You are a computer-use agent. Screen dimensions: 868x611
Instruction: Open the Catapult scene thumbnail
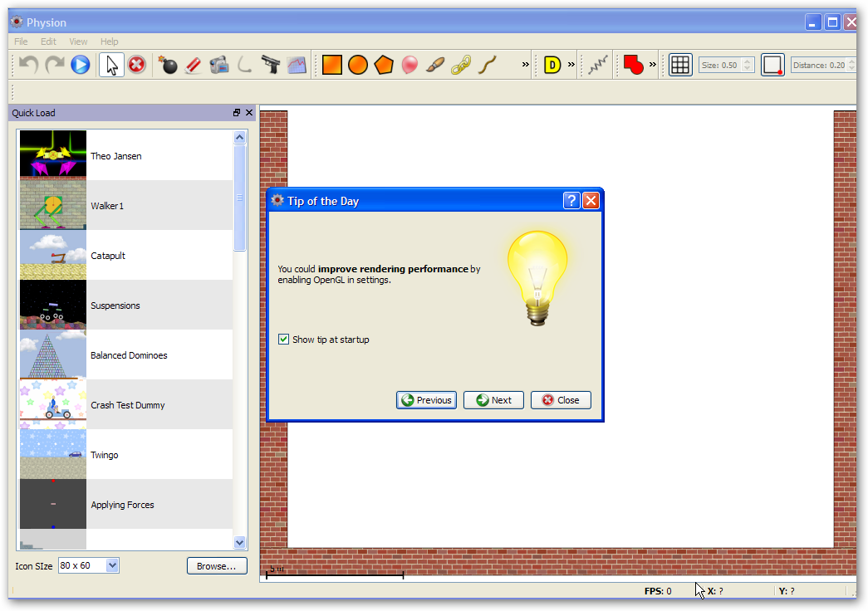click(53, 254)
